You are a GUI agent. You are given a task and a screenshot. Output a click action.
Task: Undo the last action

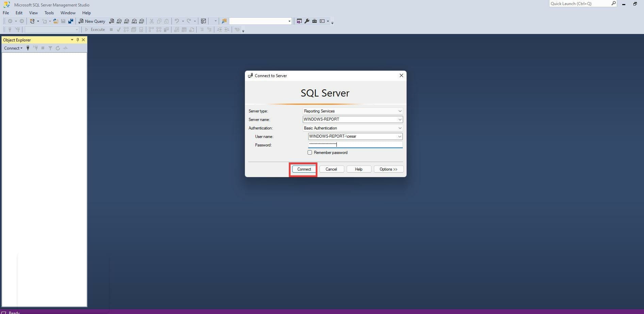coord(177,21)
